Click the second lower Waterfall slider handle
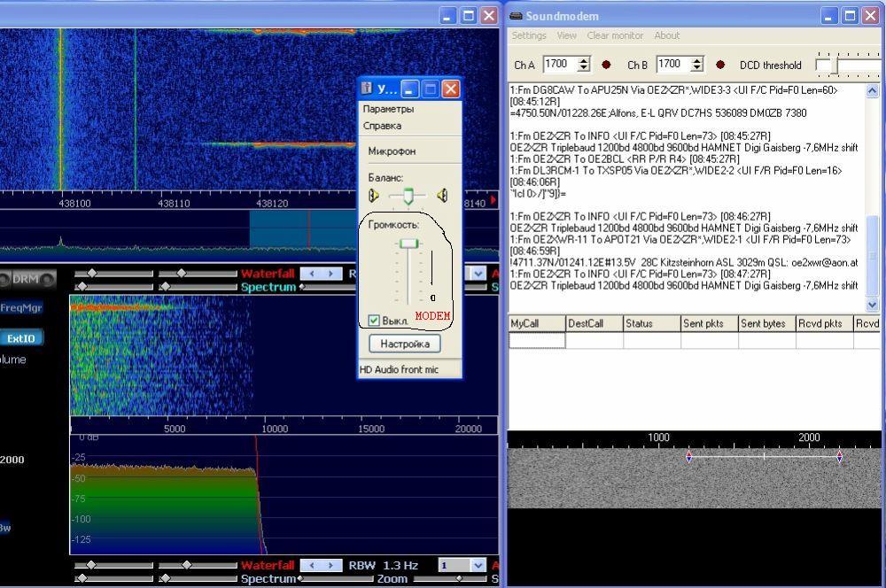This screenshot has width=886, height=588. coord(186,565)
